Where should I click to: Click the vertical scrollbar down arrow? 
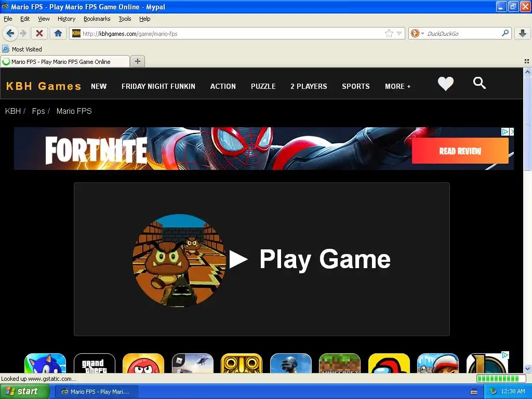pos(527,368)
